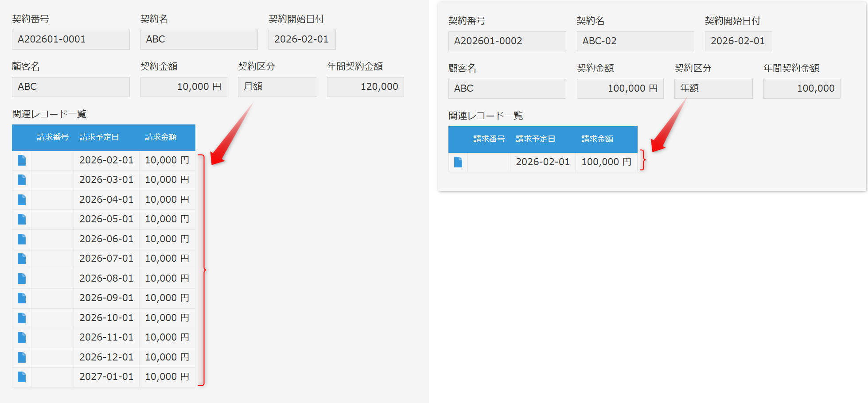Click contract amount field 100,000 円

click(x=620, y=89)
